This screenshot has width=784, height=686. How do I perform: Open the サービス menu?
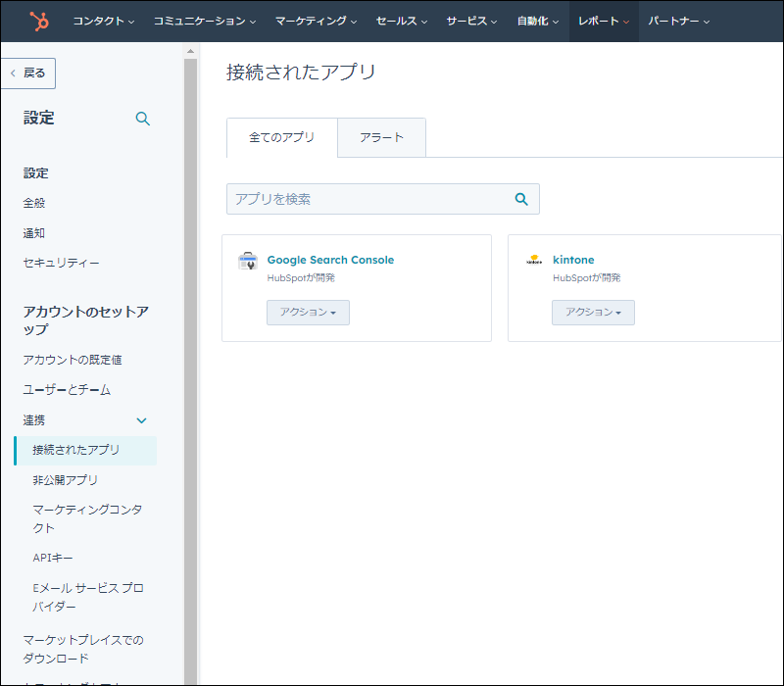[x=471, y=21]
